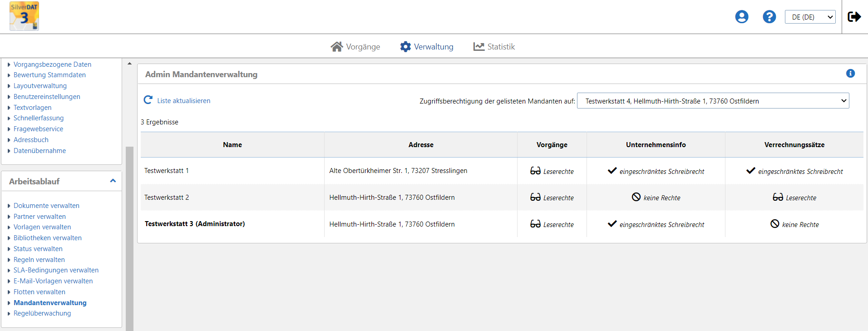This screenshot has height=331, width=868.
Task: Switch to the Verwaltung tab
Action: click(427, 47)
